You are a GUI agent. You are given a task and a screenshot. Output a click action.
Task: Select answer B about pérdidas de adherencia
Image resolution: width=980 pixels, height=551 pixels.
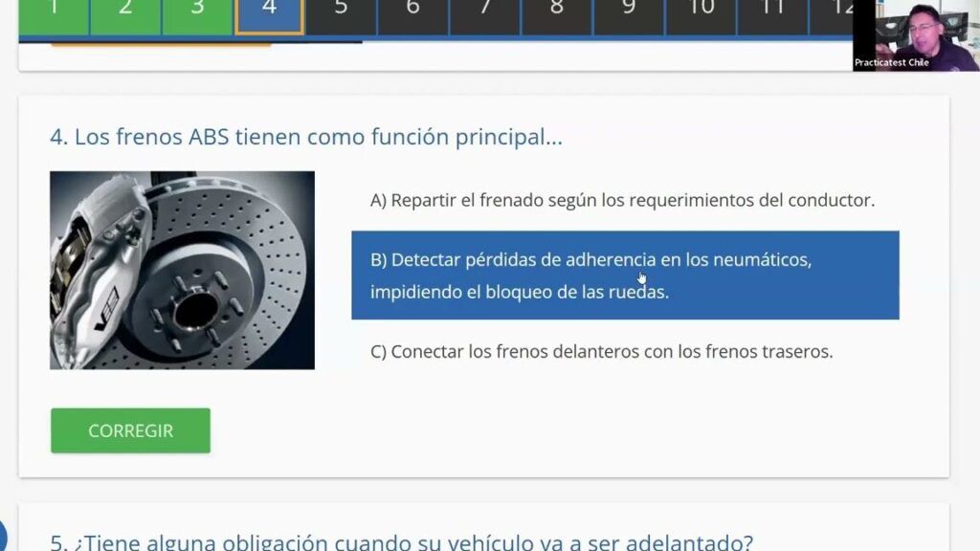[625, 275]
